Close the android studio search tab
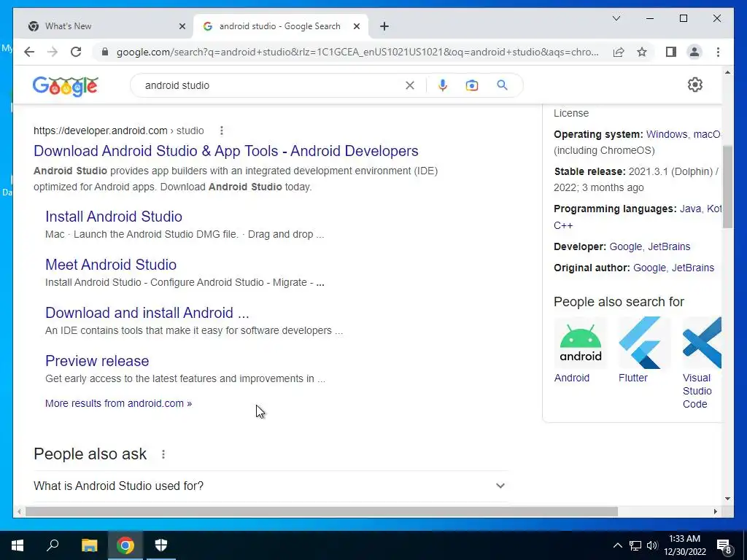 point(356,26)
